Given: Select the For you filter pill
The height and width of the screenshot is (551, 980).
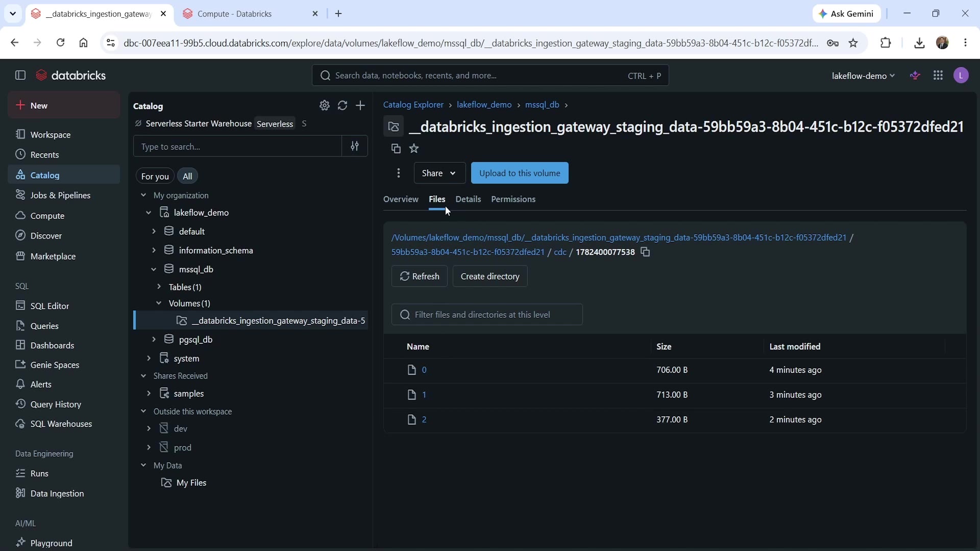Looking at the screenshot, I should point(155,176).
